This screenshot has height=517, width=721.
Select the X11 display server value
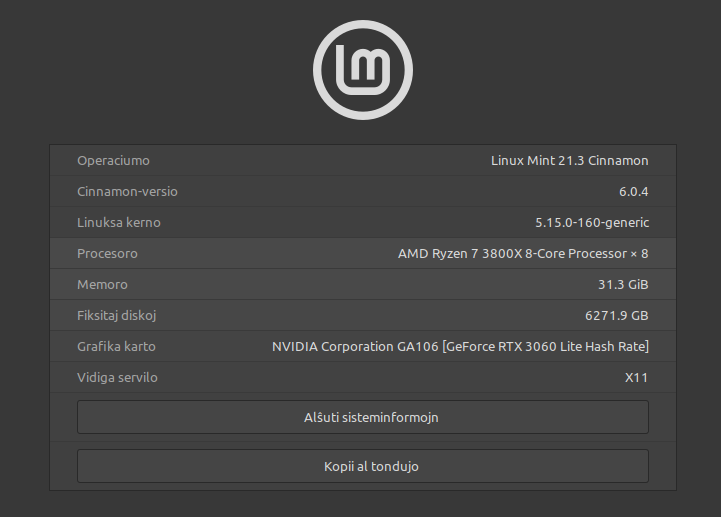pyautogui.click(x=636, y=377)
